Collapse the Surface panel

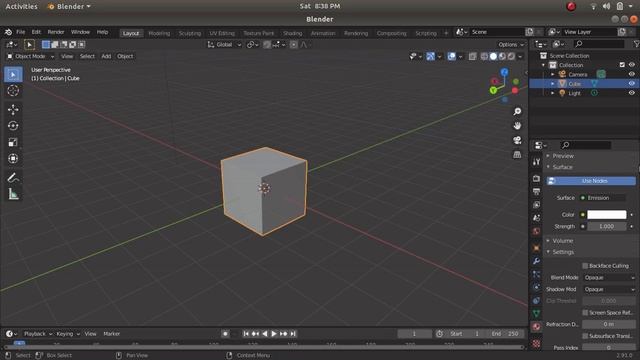[562, 167]
